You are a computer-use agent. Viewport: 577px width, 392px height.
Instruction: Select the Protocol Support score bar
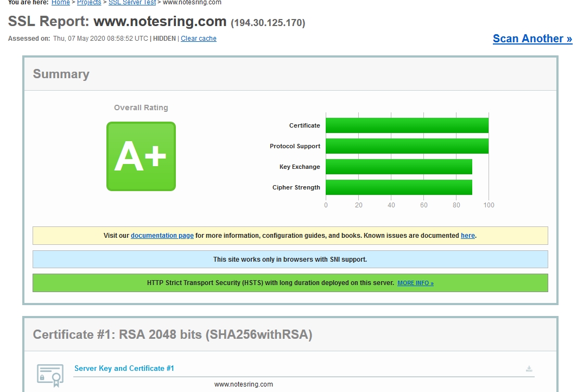(407, 146)
